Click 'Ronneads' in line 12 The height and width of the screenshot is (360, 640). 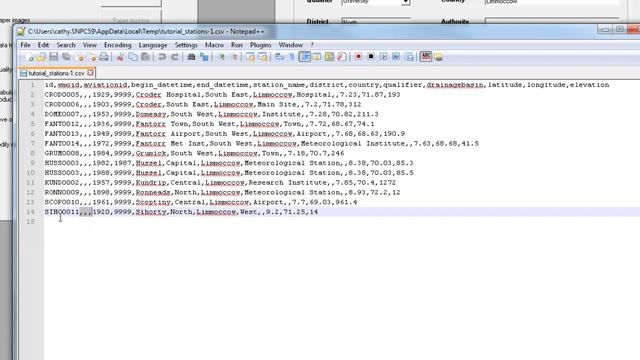tap(153, 193)
